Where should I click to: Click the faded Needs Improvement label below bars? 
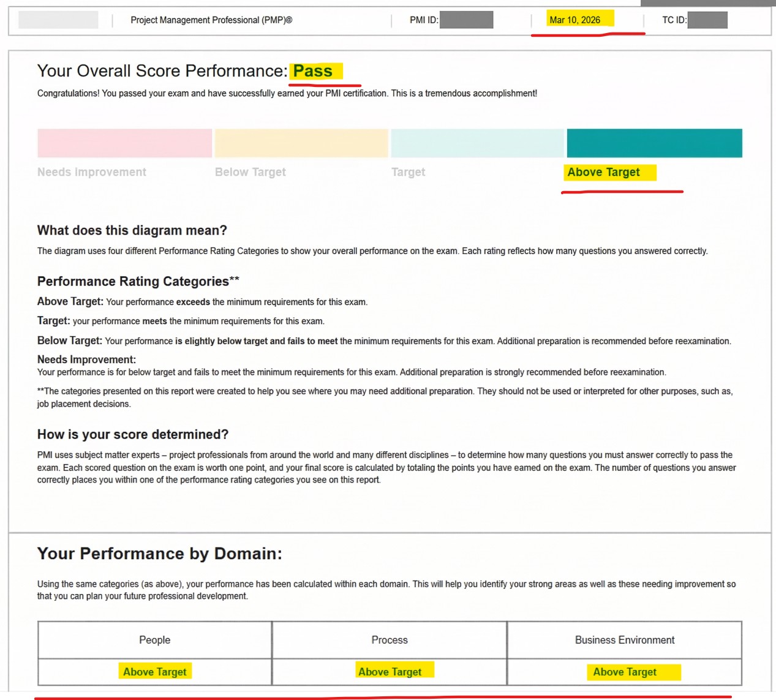click(x=92, y=172)
